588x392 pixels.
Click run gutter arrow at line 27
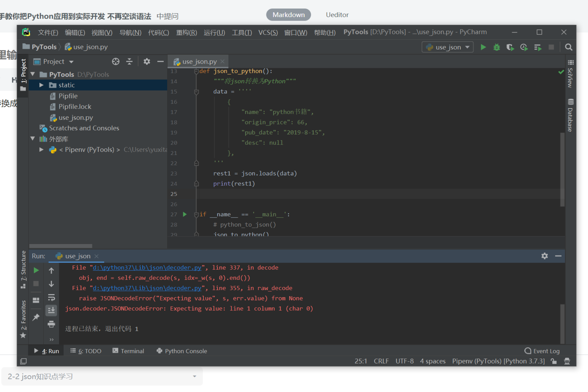click(185, 214)
